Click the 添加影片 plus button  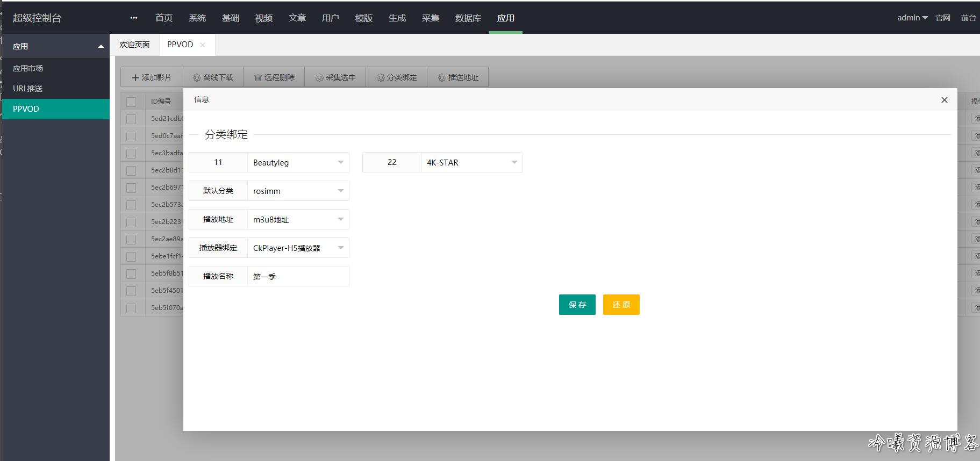coord(152,77)
